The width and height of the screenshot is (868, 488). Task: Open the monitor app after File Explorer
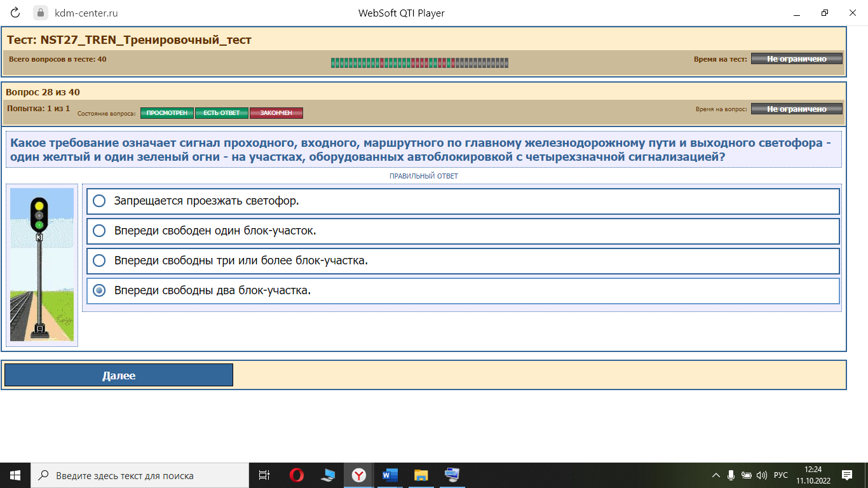pos(452,475)
